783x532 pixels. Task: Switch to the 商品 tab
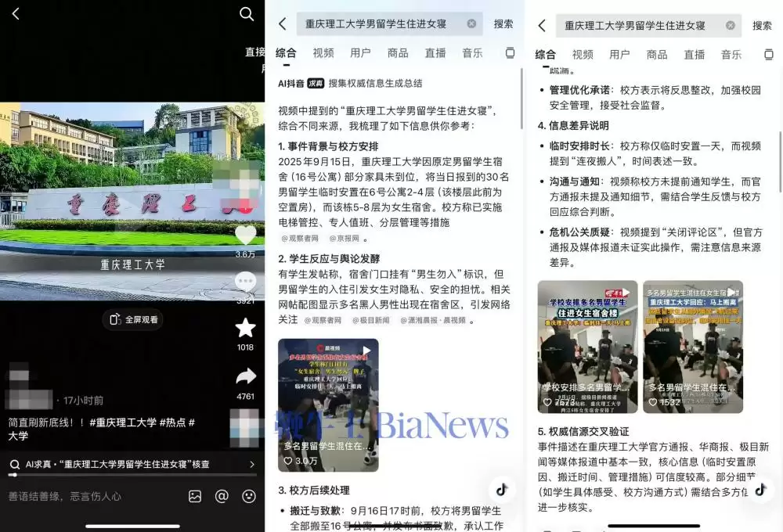[x=398, y=52]
